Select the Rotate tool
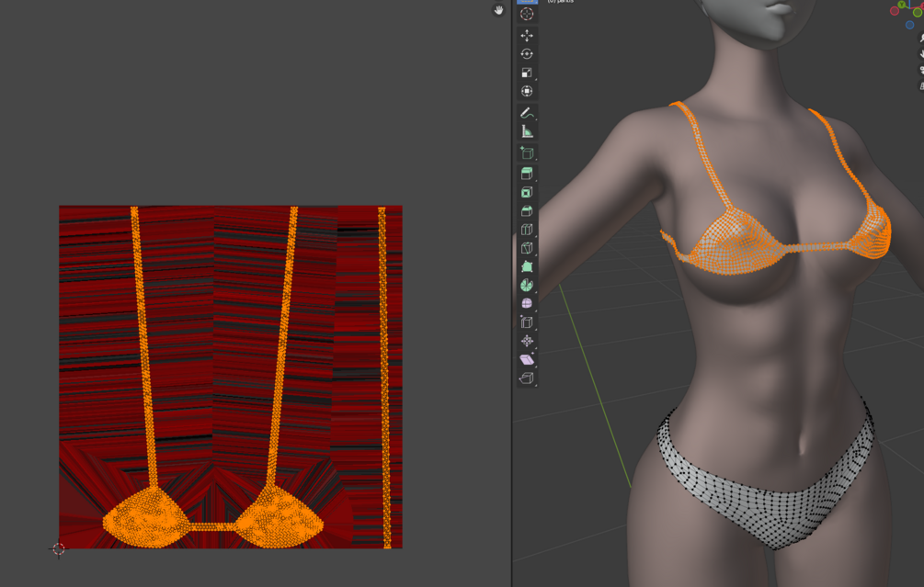 click(527, 54)
